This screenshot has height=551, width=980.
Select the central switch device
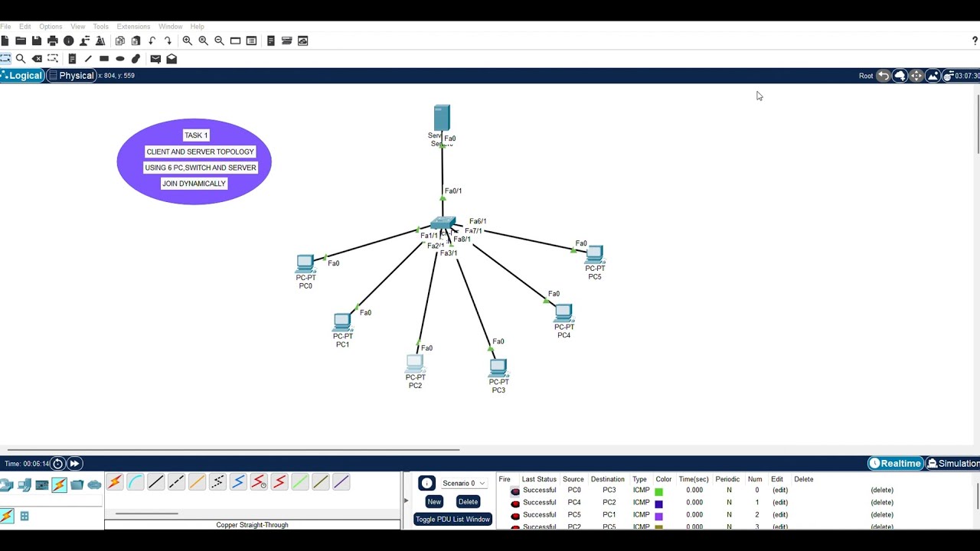click(x=443, y=223)
